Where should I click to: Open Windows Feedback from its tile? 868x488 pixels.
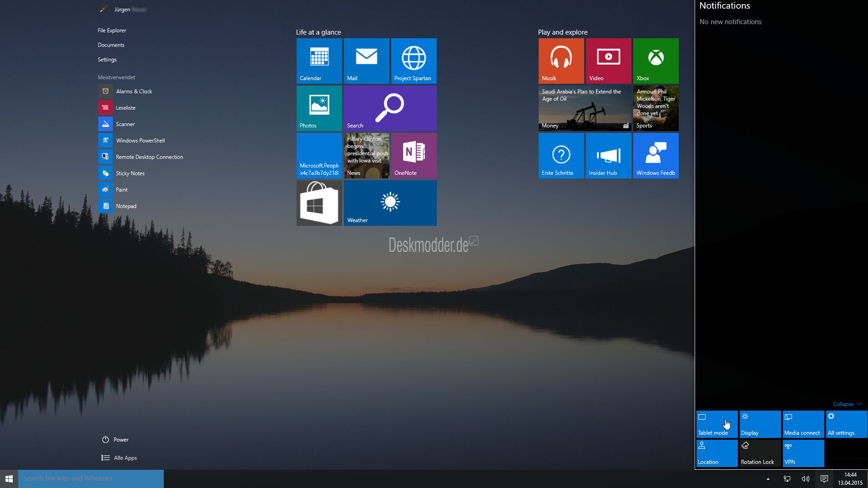656,155
